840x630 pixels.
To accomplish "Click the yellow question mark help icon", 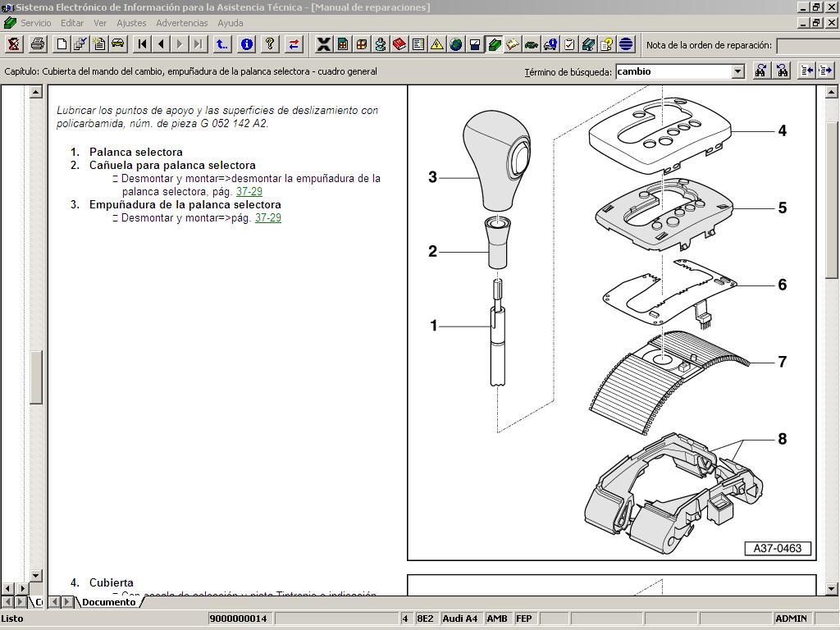I will pos(270,44).
